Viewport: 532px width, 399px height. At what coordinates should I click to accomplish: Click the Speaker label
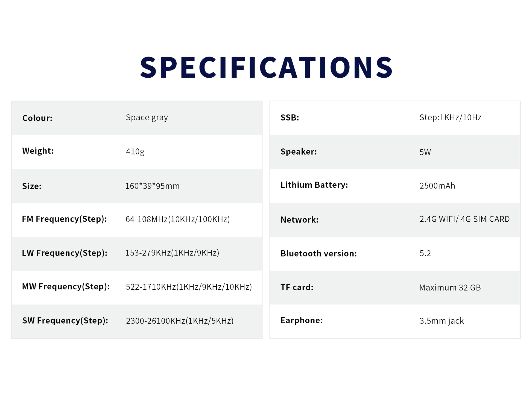tap(299, 152)
